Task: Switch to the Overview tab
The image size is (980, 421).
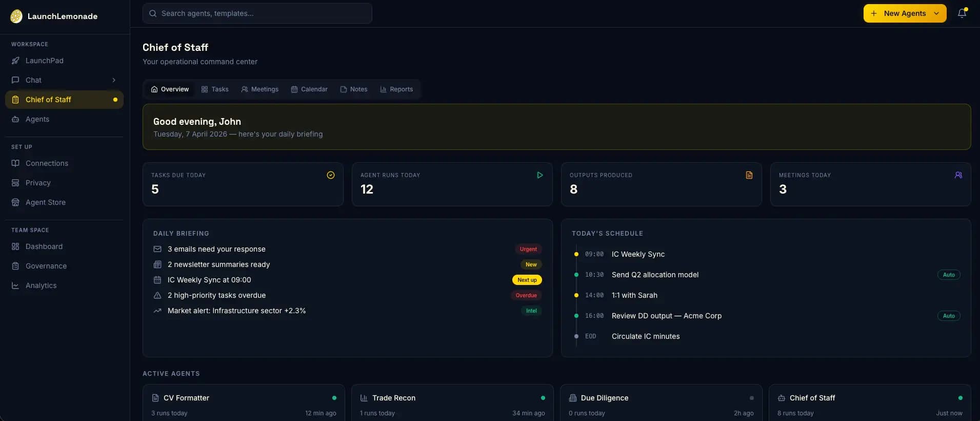Action: click(x=170, y=89)
